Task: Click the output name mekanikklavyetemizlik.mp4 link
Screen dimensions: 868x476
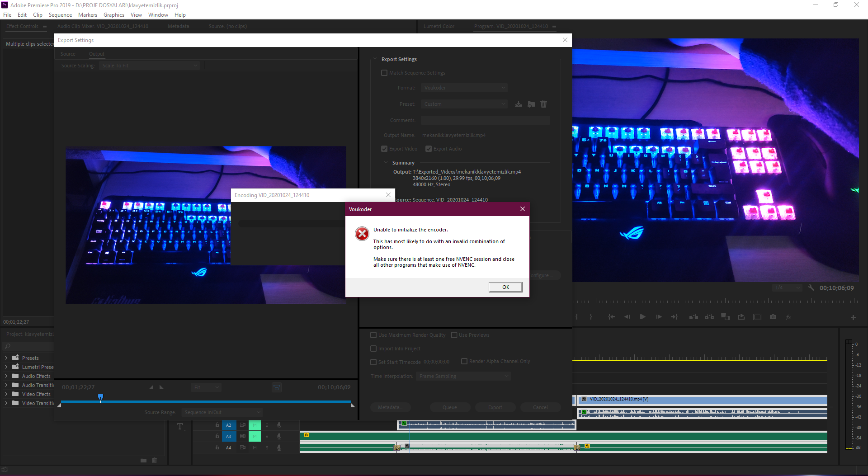Action: point(454,135)
